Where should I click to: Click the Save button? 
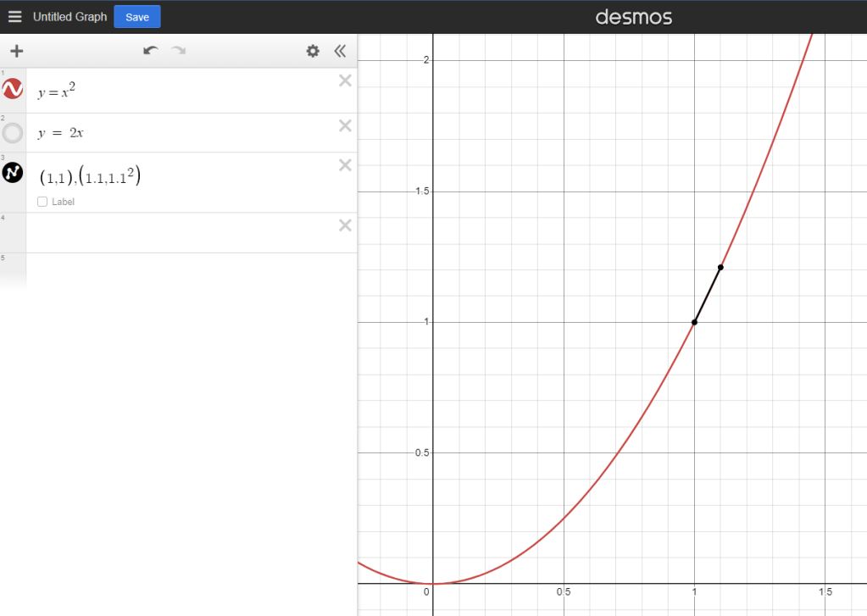click(x=136, y=17)
